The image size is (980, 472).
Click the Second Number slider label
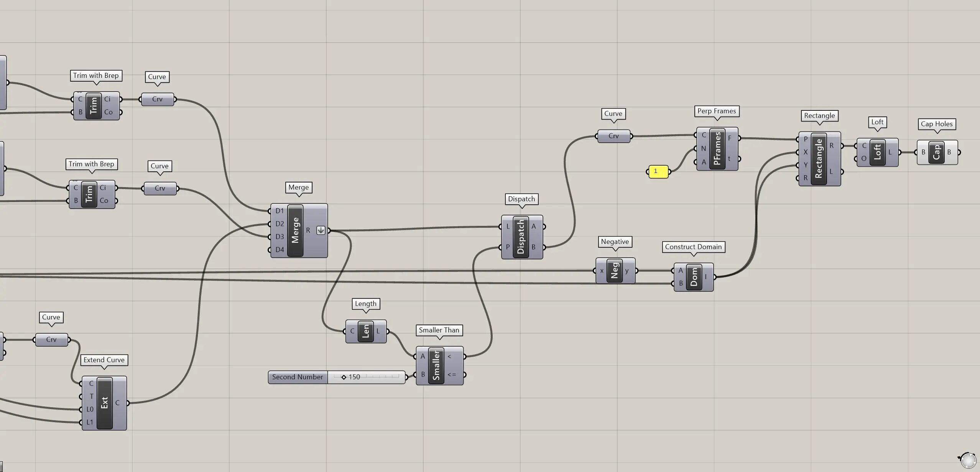coord(298,377)
